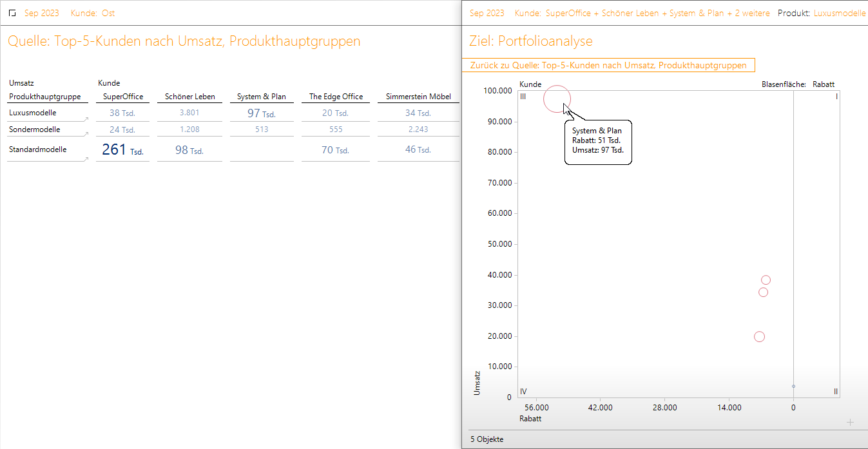
Task: Click the drill arrow in Standardmodelle row
Action: [85, 158]
